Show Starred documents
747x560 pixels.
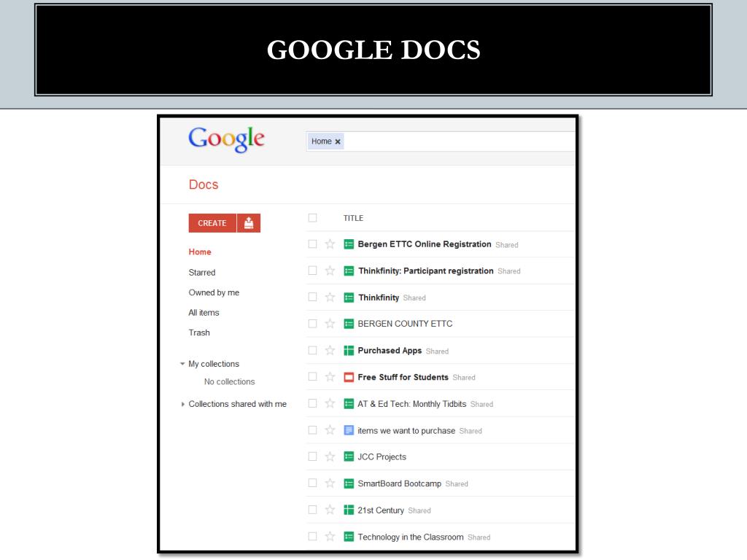point(202,273)
